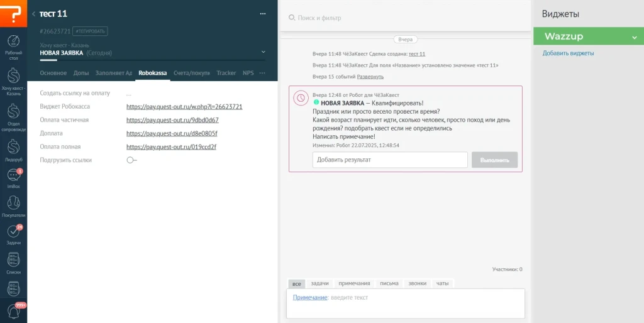The image size is (644, 323).
Task: Open the тест 11 deal link in feed
Action: click(x=417, y=54)
